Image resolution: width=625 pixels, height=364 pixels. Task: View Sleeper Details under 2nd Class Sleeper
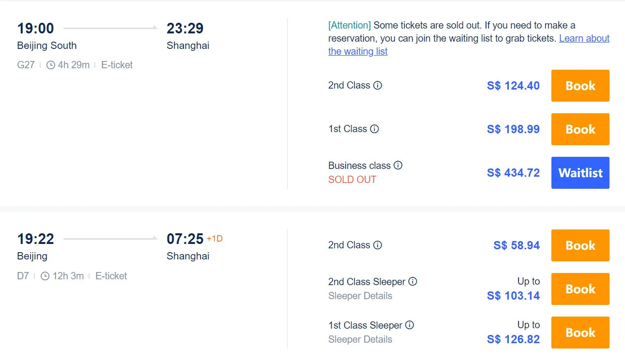point(360,296)
